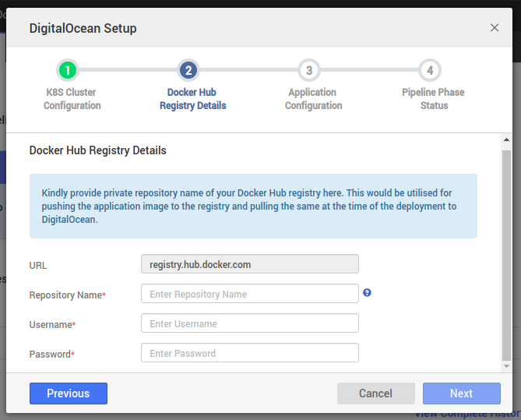
Task: Close the DigitalOcean Setup dialog
Action: tap(495, 28)
